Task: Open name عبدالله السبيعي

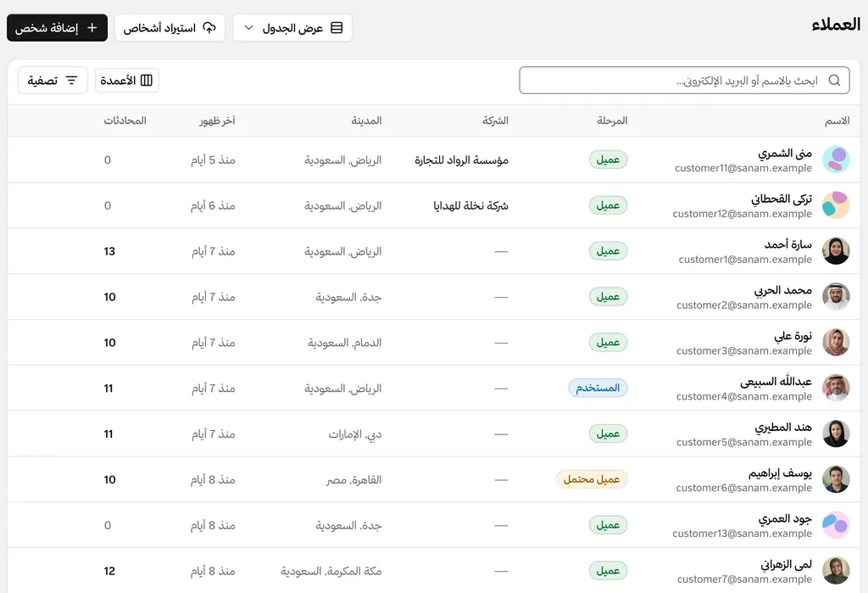Action: [x=776, y=381]
